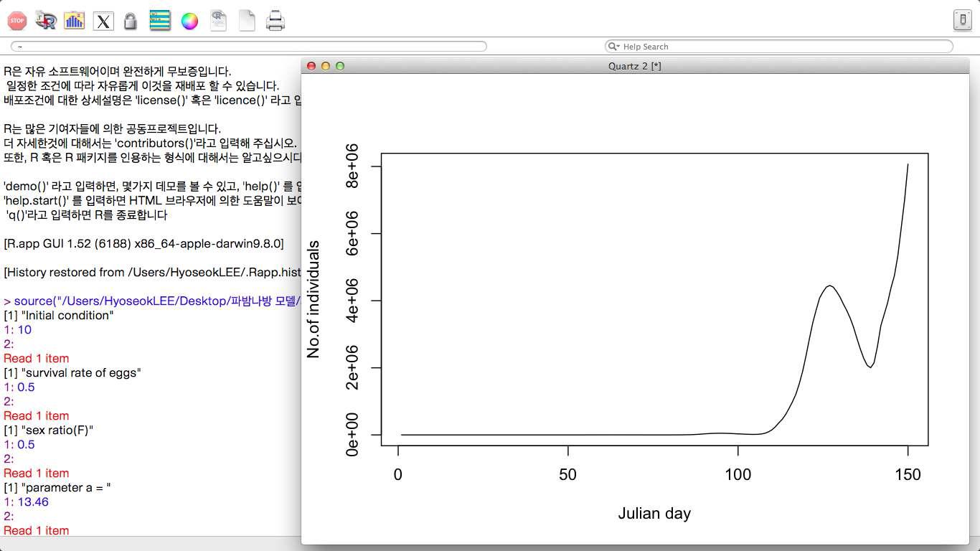
Task: Click the "Read 1 item" line below 13.46
Action: [37, 531]
